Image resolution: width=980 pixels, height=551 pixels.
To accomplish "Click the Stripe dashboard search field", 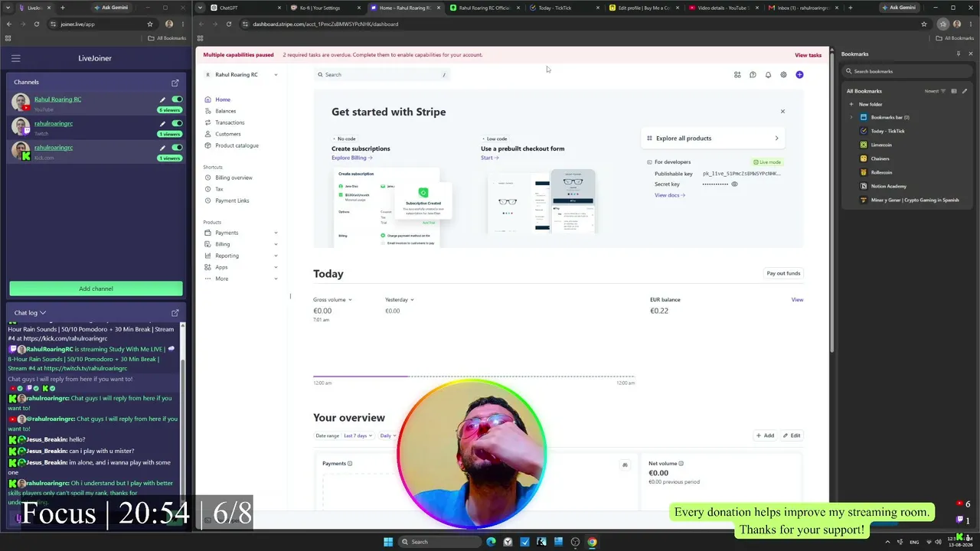I will click(381, 75).
